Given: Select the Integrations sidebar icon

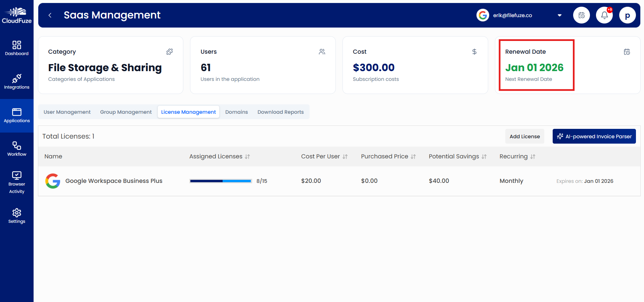Looking at the screenshot, I should (16, 81).
